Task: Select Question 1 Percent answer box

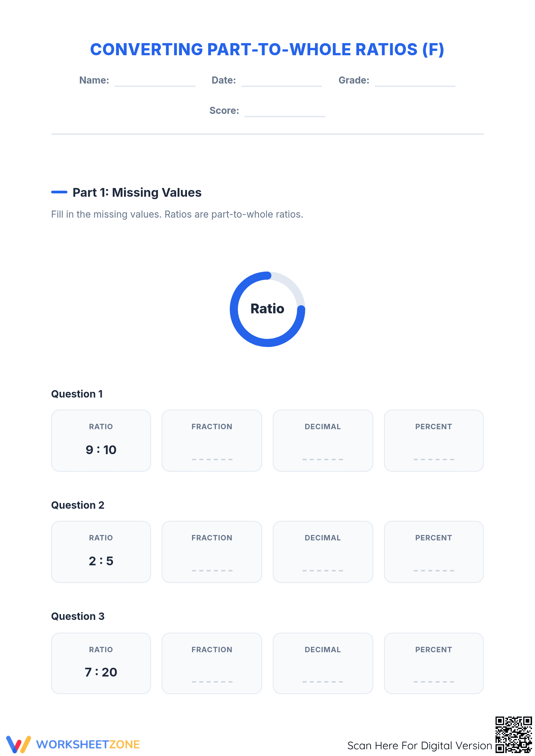Action: pos(434,441)
